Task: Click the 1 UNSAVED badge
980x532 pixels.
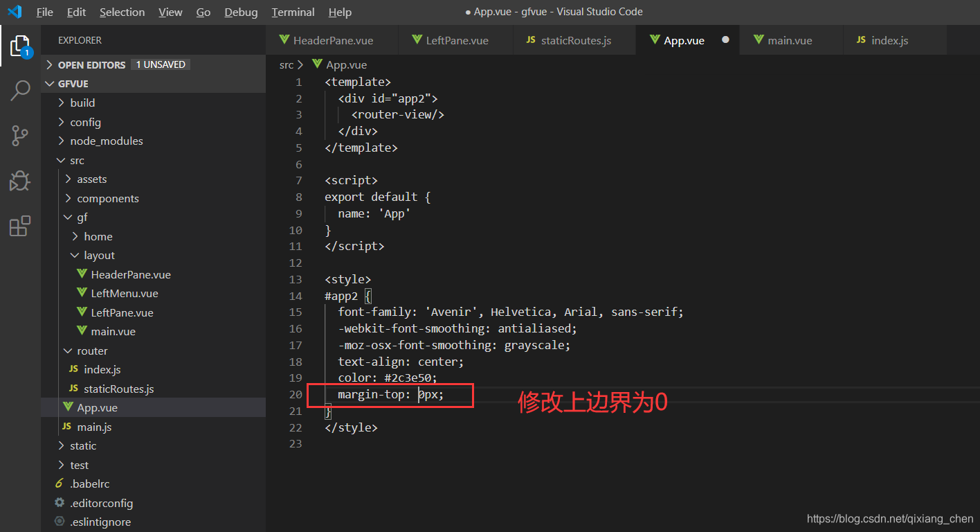Action: (x=161, y=64)
